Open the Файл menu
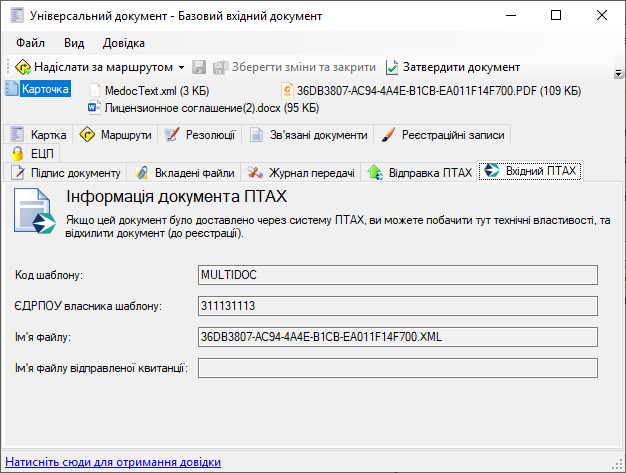 [30, 43]
